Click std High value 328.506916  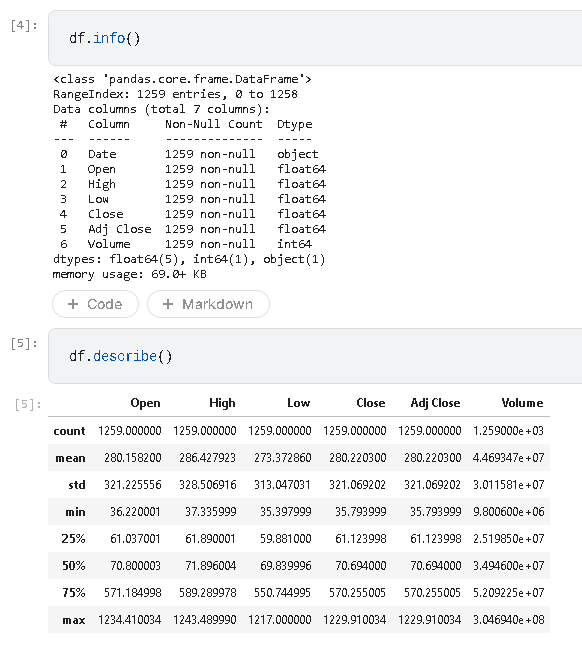(x=208, y=485)
